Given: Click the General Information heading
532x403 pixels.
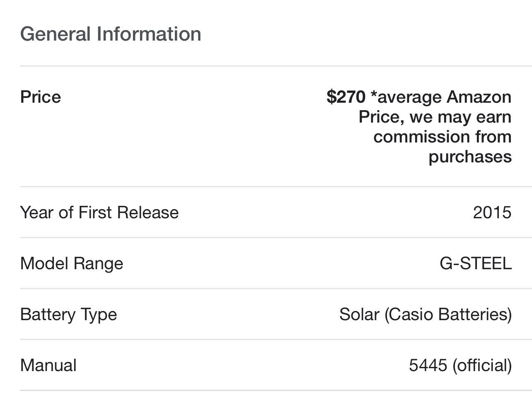Looking at the screenshot, I should pos(111,34).
